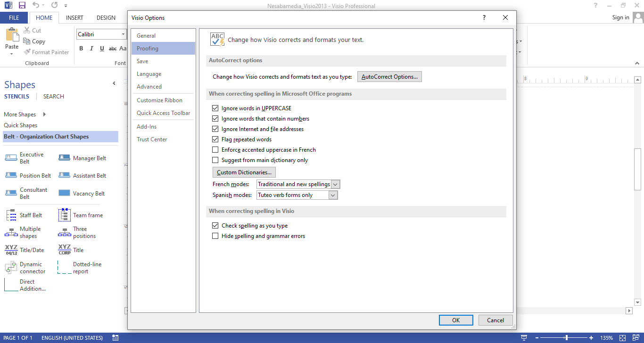The width and height of the screenshot is (644, 343).
Task: Click the AutoCorrect Options button
Action: 389,77
